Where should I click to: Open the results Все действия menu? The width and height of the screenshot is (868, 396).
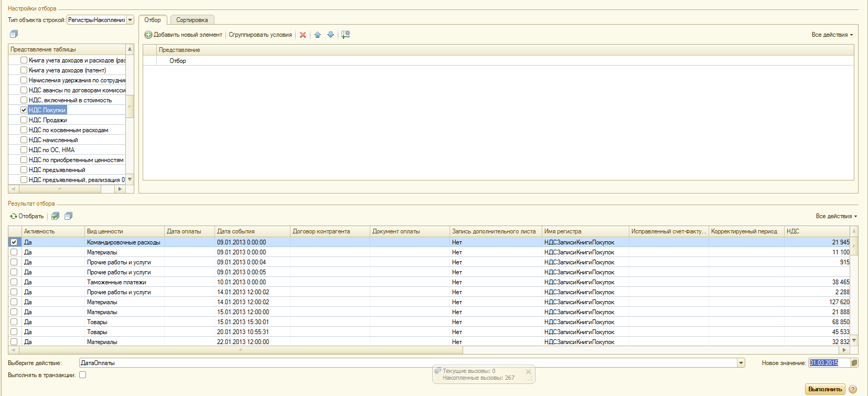(836, 216)
